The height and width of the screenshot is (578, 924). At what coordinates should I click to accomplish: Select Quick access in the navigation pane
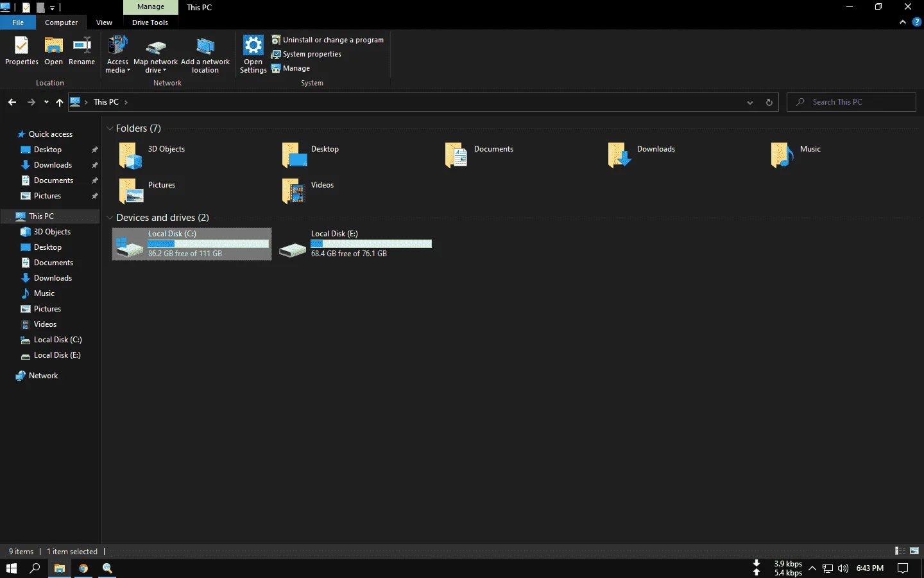50,134
